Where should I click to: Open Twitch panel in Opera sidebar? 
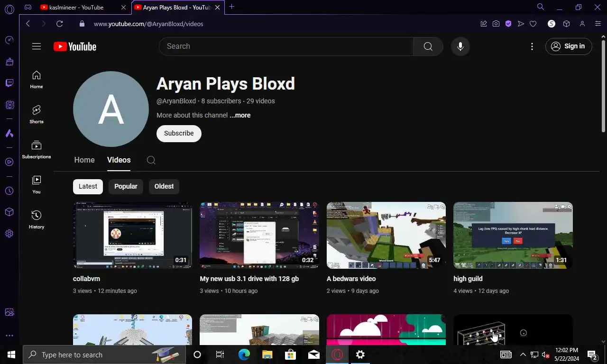[9, 83]
